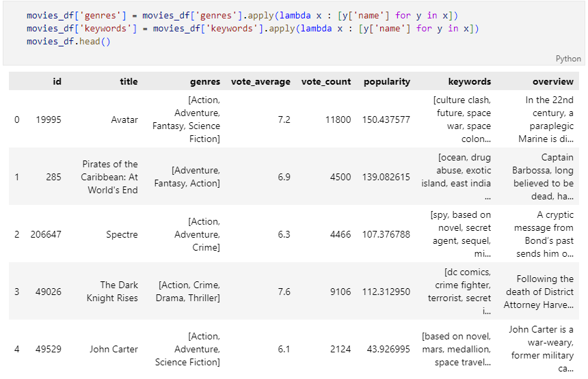Select 'Pirates of the Caribbean: At World's End' title
588x379 pixels.
(x=109, y=177)
